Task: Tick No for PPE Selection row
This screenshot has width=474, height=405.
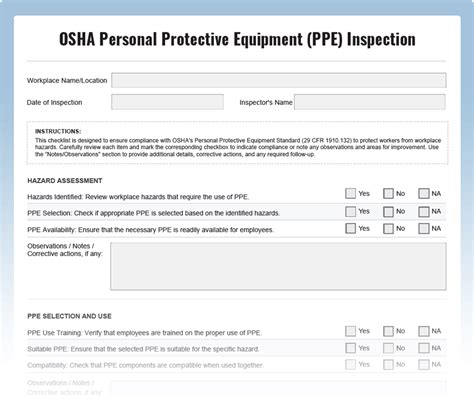Action: point(388,212)
